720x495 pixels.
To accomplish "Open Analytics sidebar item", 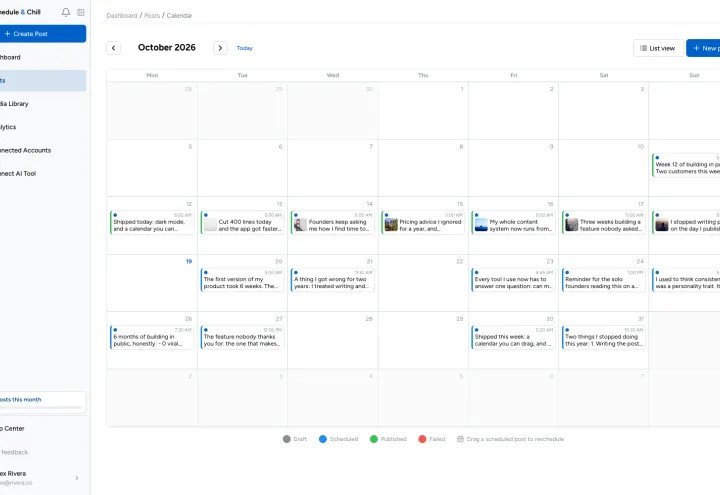I will 42,127.
